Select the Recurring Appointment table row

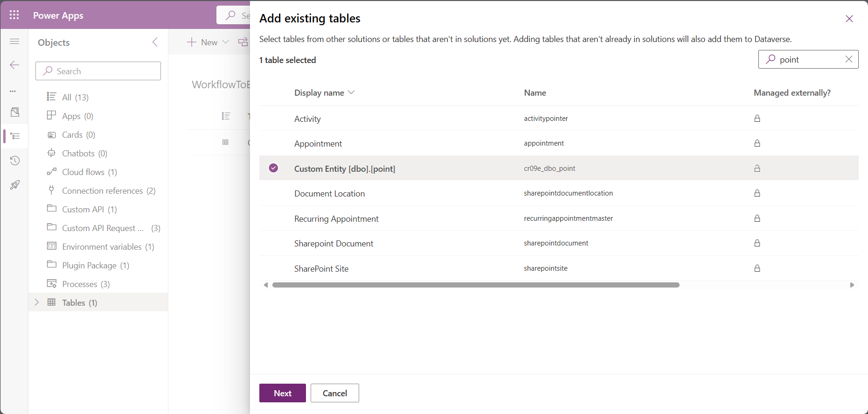coord(559,218)
